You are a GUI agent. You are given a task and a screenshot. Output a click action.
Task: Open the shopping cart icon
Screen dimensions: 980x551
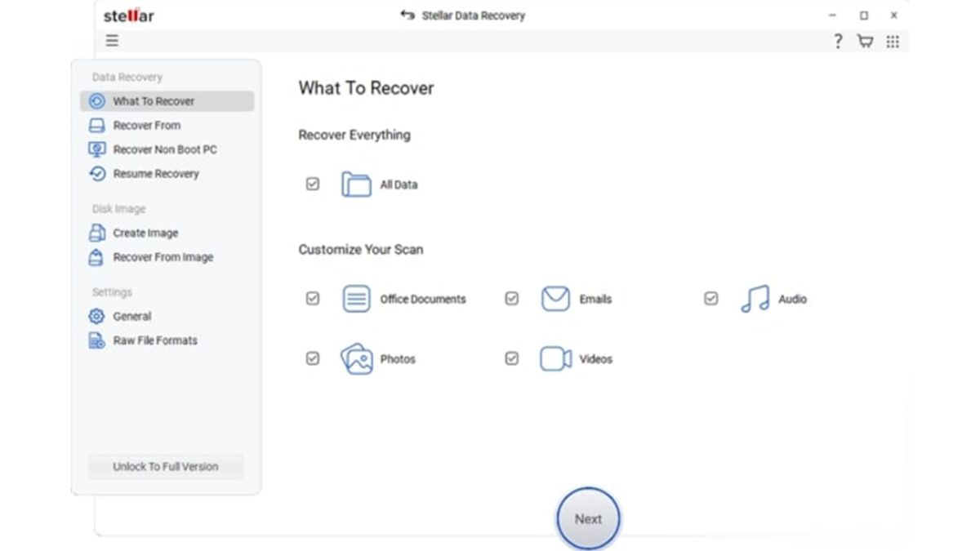point(865,40)
